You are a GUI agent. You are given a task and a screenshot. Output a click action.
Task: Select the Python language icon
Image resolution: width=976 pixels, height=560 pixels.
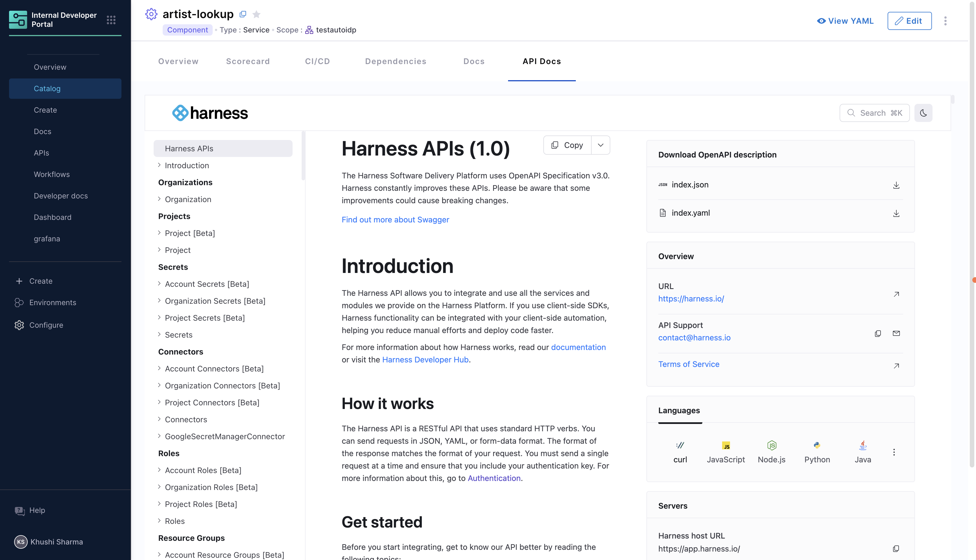(817, 452)
